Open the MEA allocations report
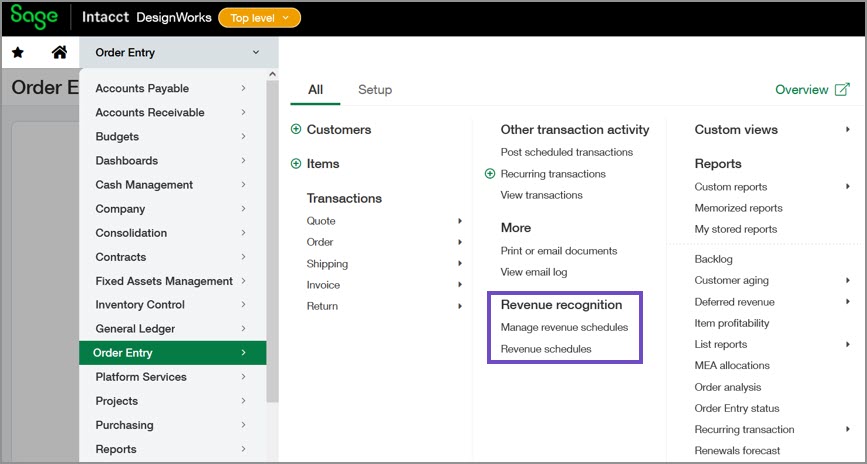This screenshot has height=464, width=867. pyautogui.click(x=732, y=366)
